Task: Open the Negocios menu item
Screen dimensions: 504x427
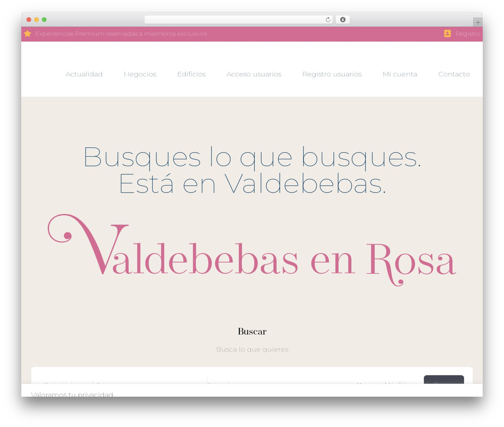Action: point(140,74)
